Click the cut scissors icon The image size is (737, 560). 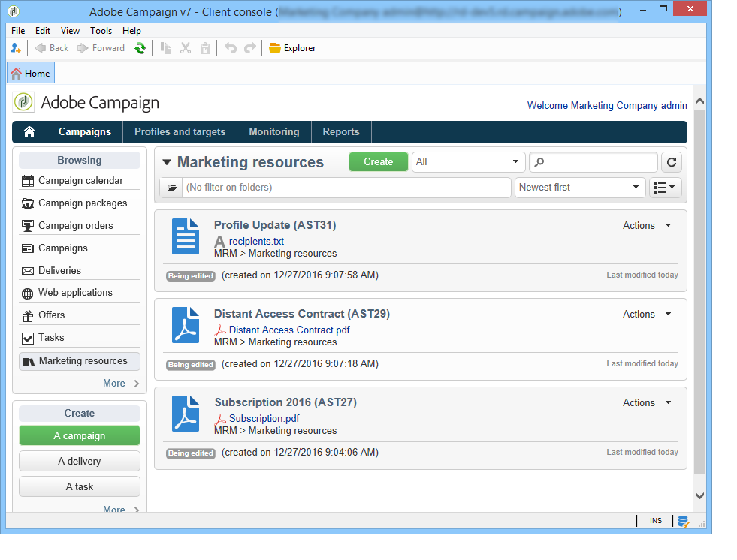point(186,48)
